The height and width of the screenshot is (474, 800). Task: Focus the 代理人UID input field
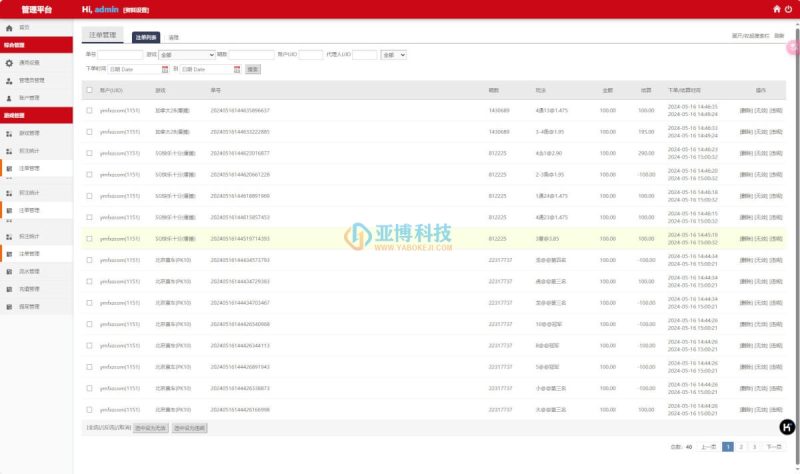(364, 55)
